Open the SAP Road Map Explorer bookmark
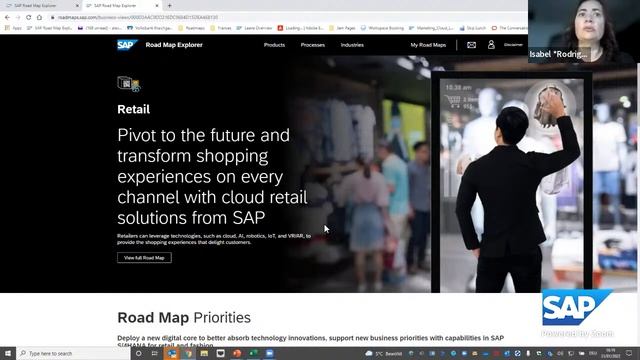Viewport: 640px width, 360px height. pos(49,28)
